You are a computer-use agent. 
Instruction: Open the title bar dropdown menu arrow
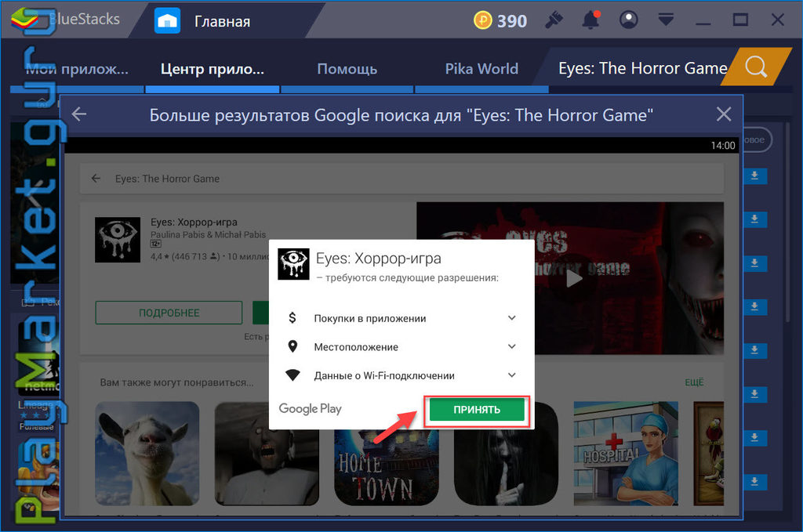pos(666,20)
